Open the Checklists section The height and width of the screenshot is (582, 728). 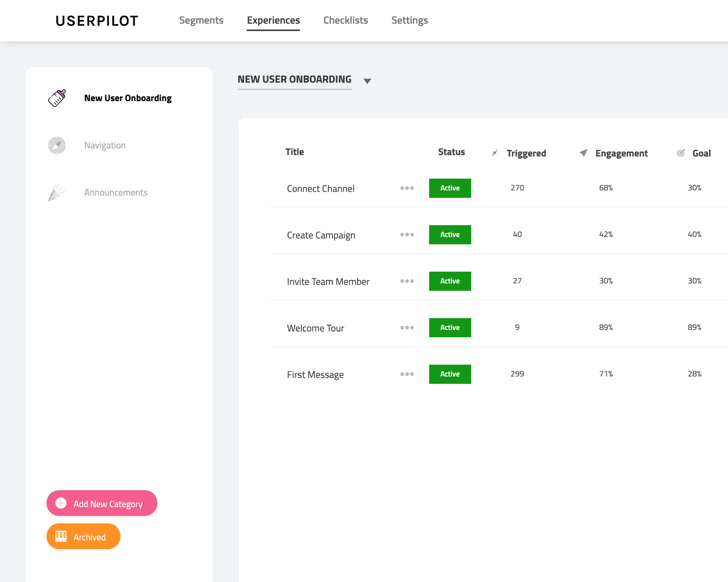click(345, 20)
